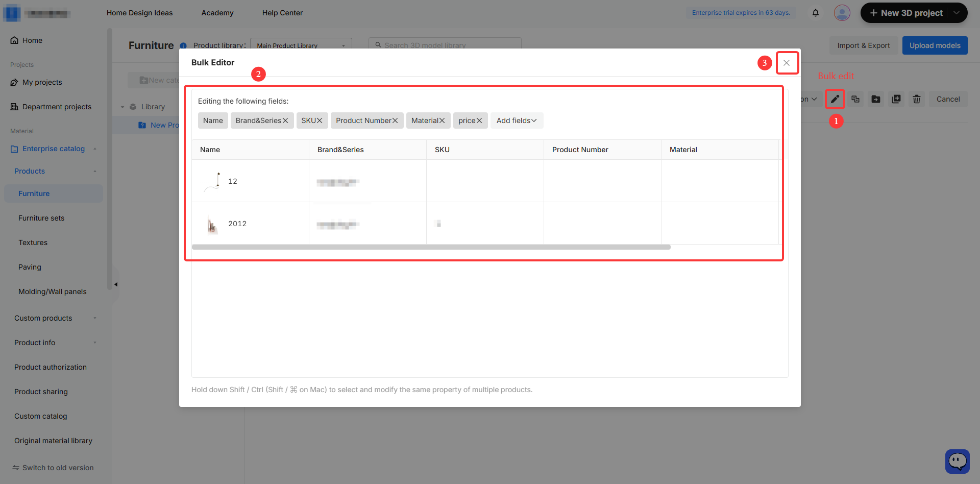980x484 pixels.
Task: Select Molding/Wall panels in sidebar
Action: pos(53,292)
